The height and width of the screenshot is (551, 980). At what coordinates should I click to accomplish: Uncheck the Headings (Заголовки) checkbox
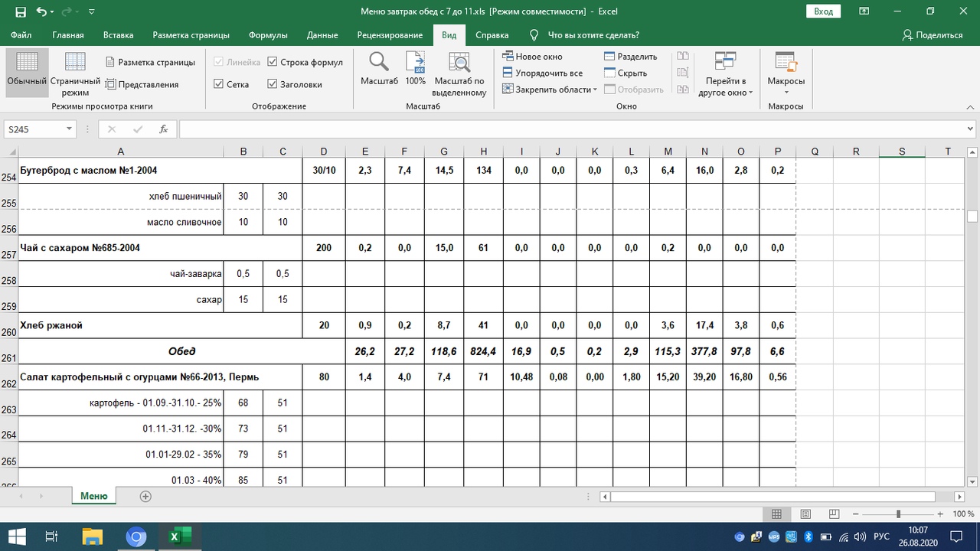(x=273, y=85)
